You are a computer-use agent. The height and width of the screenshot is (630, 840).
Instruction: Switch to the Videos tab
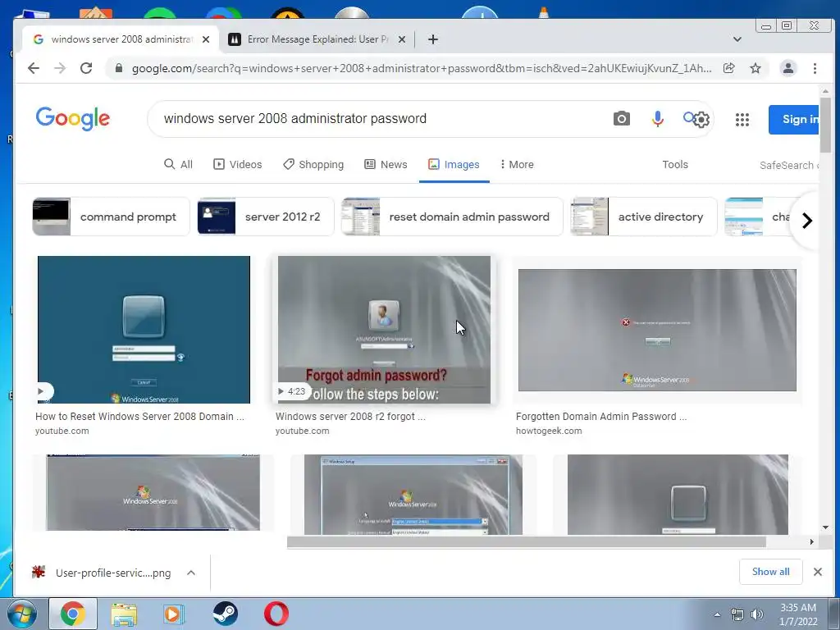[x=238, y=164]
